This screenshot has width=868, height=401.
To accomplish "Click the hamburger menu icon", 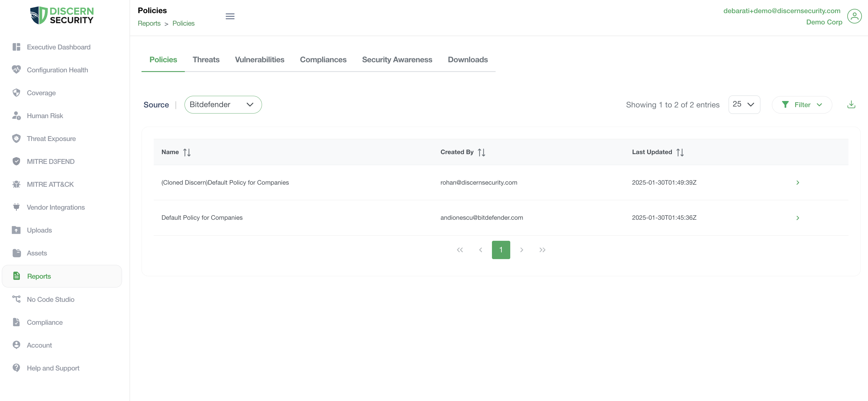I will coord(230,16).
